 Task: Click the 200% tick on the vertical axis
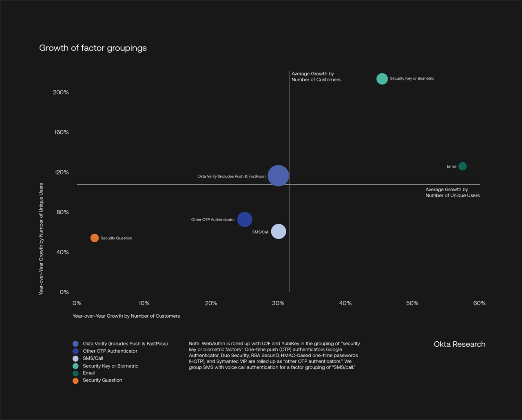tap(61, 93)
